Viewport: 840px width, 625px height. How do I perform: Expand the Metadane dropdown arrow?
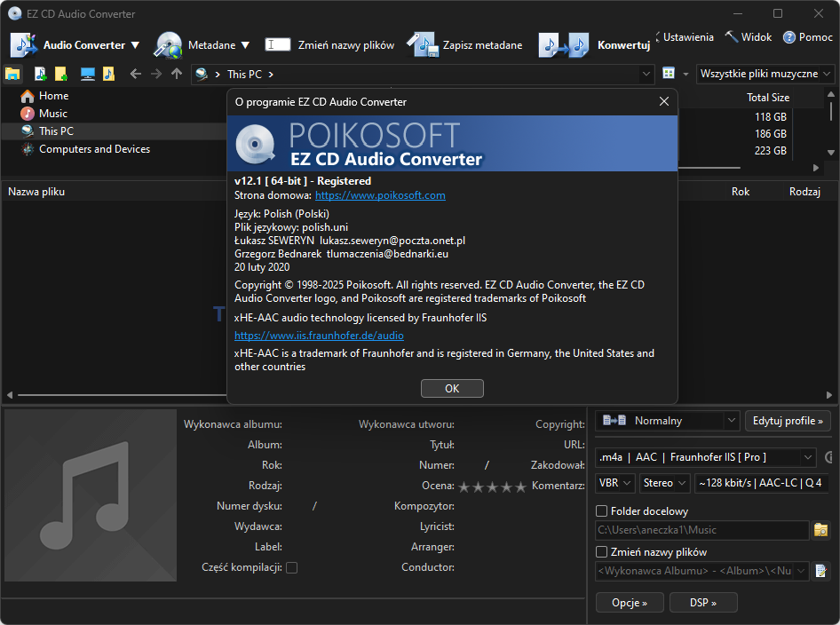[245, 45]
